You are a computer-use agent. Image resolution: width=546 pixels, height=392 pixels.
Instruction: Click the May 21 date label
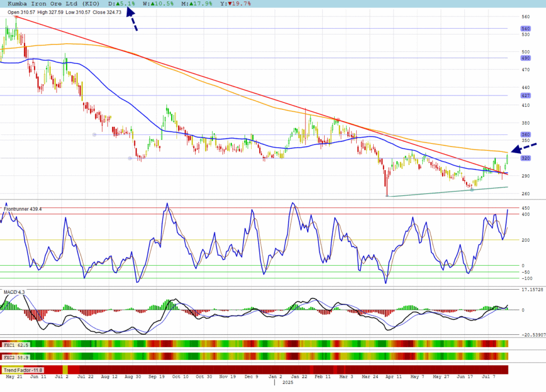14,377
